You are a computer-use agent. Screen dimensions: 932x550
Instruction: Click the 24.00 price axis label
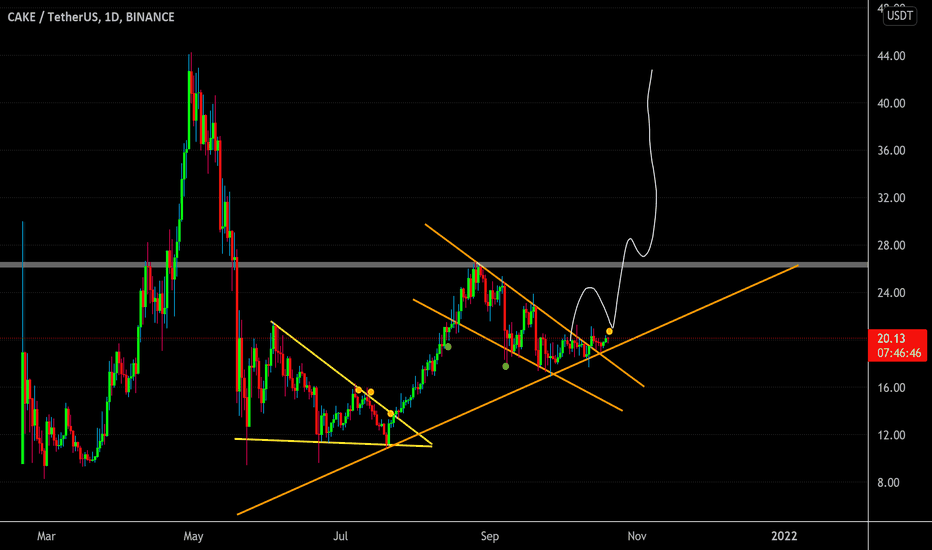(x=891, y=293)
